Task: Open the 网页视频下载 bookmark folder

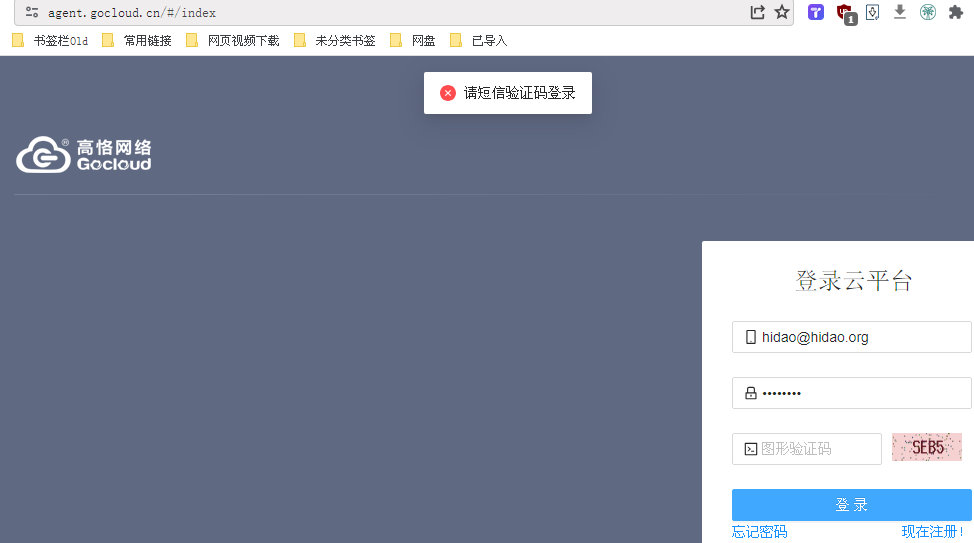Action: pyautogui.click(x=233, y=41)
